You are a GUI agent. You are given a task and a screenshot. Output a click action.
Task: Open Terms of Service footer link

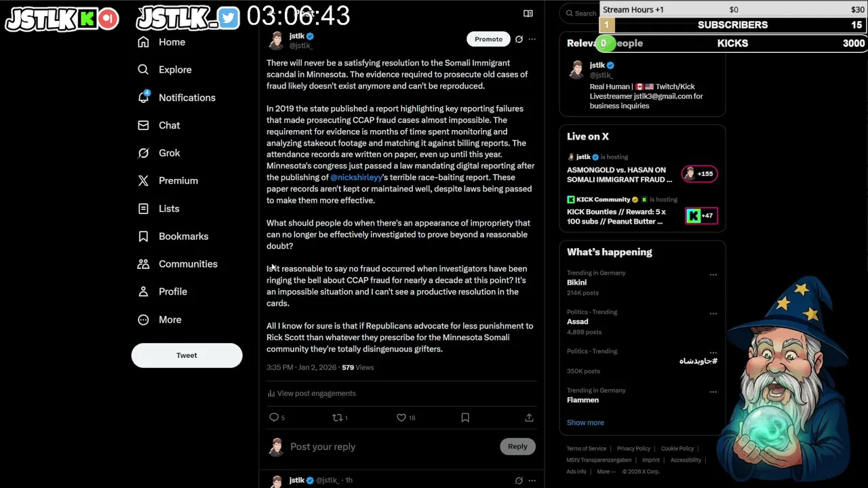click(x=587, y=449)
